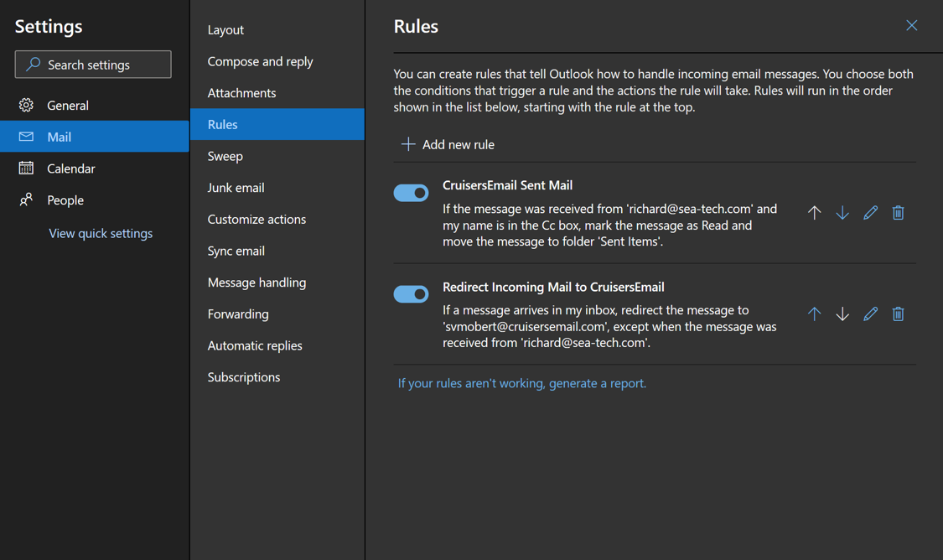Move Redirect Incoming Mail rule down
This screenshot has width=943, height=560.
tap(842, 314)
